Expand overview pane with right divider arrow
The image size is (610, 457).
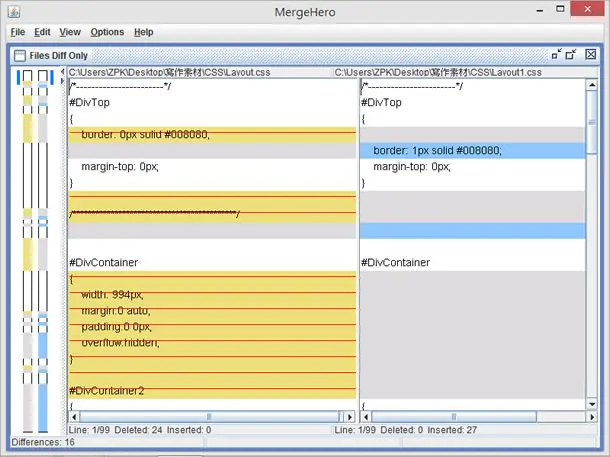[62, 81]
